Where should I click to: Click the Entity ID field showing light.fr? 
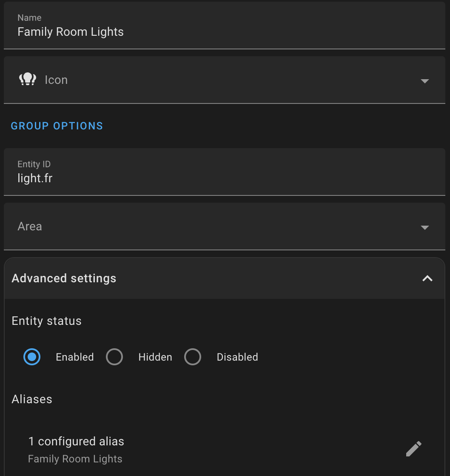35,178
